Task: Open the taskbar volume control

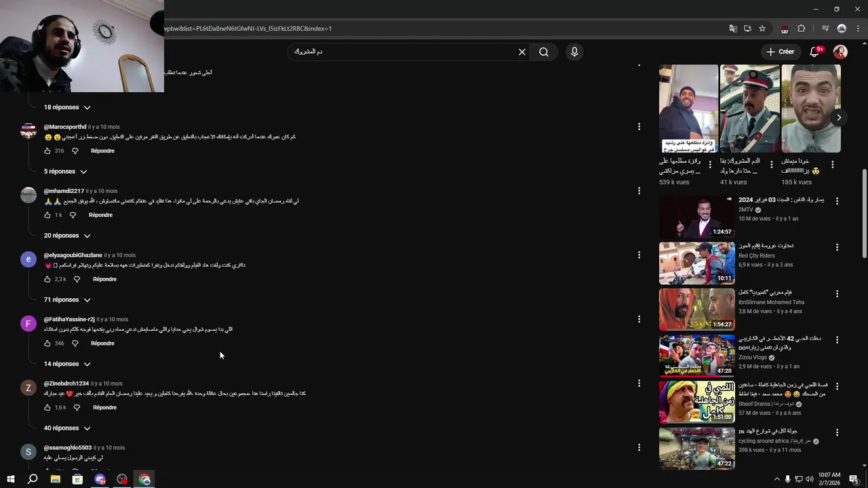Action: click(810, 479)
